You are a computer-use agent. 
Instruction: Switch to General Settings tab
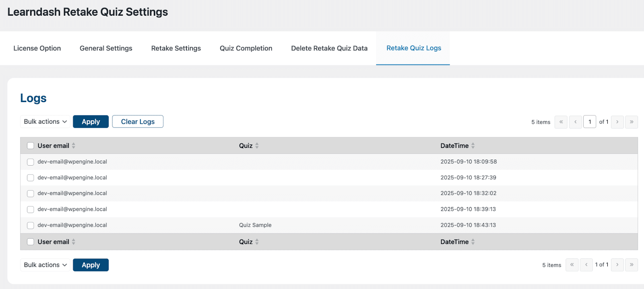click(x=106, y=48)
